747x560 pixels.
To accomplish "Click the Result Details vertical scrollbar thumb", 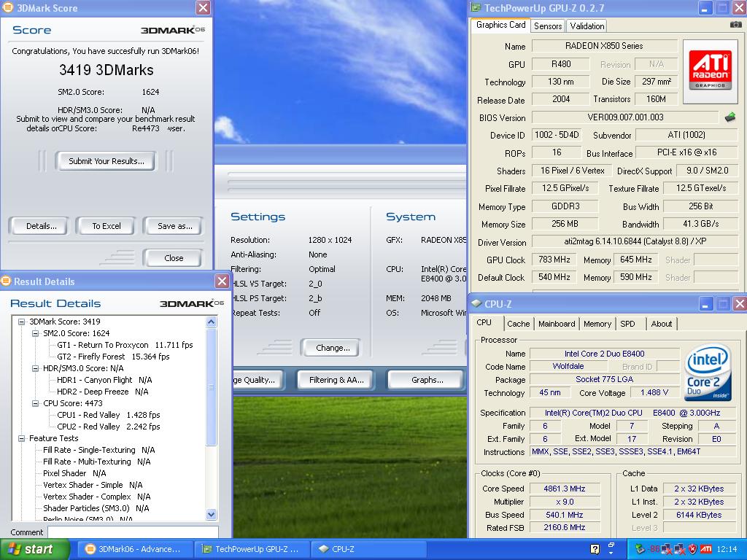I will point(212,387).
